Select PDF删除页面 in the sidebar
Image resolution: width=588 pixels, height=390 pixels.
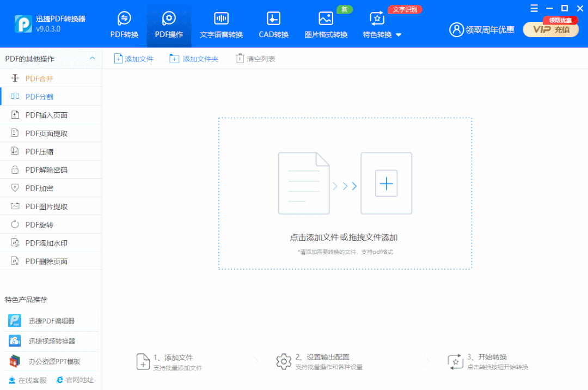click(51, 261)
